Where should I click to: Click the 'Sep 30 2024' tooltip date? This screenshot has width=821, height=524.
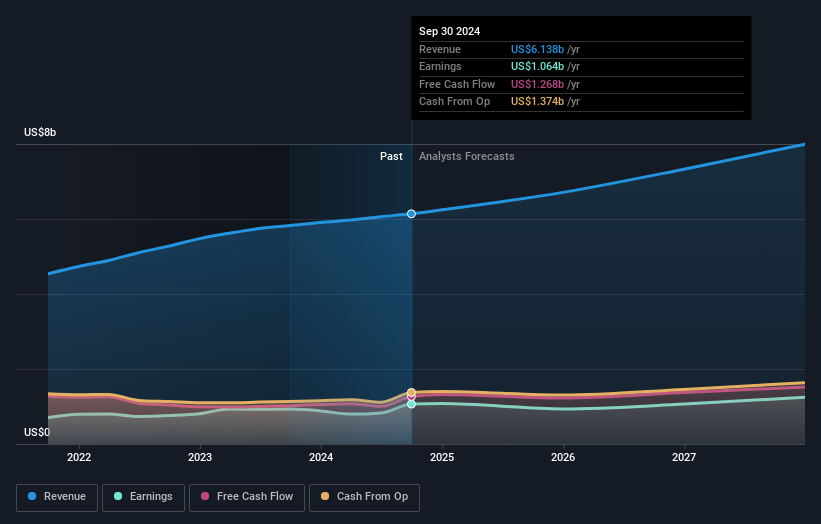click(449, 31)
